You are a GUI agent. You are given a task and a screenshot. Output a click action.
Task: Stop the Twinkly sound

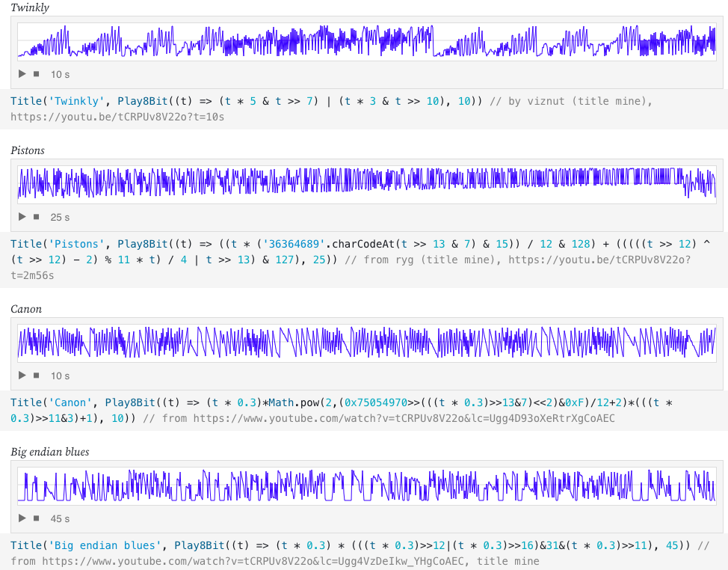tap(36, 74)
